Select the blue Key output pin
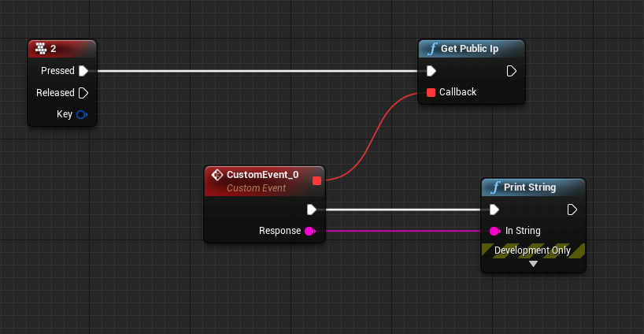 (82, 114)
